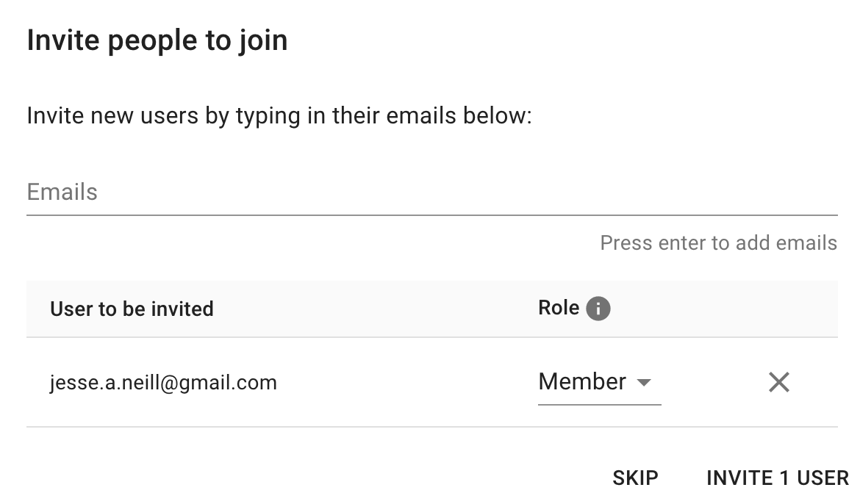This screenshot has height=504, width=860.
Task: Click the instruction text about typing emails
Action: pos(279,116)
